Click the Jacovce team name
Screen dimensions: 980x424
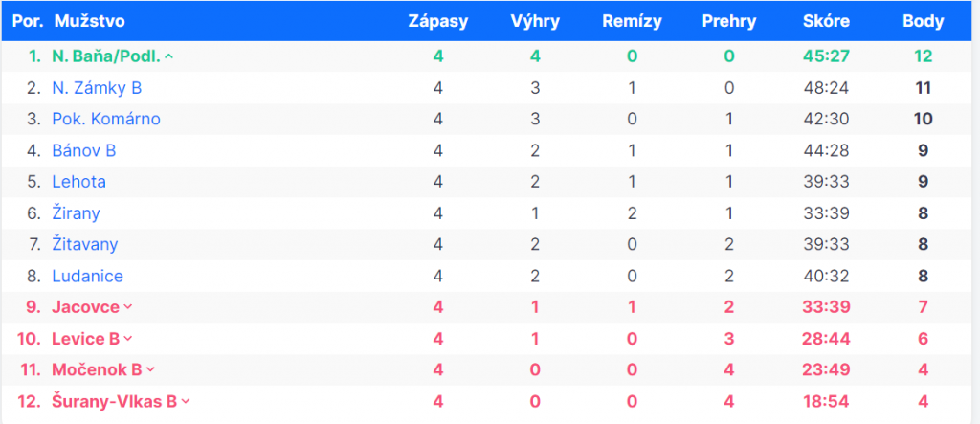point(85,307)
